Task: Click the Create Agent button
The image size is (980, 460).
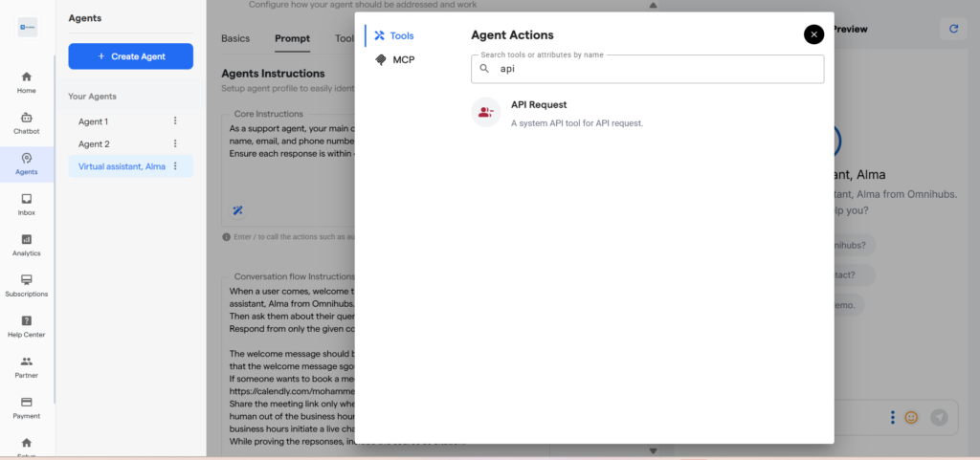Action: point(130,56)
